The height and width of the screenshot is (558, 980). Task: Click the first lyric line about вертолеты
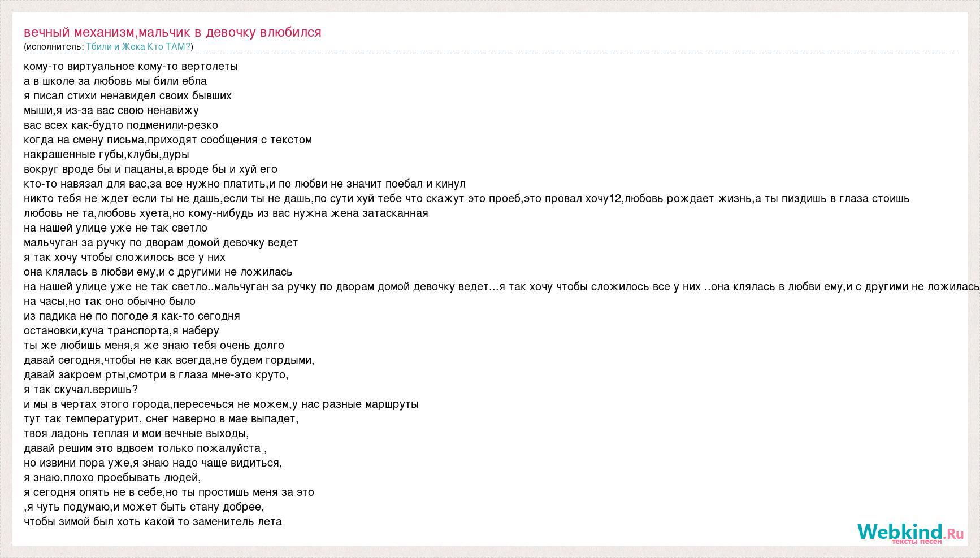tap(131, 66)
